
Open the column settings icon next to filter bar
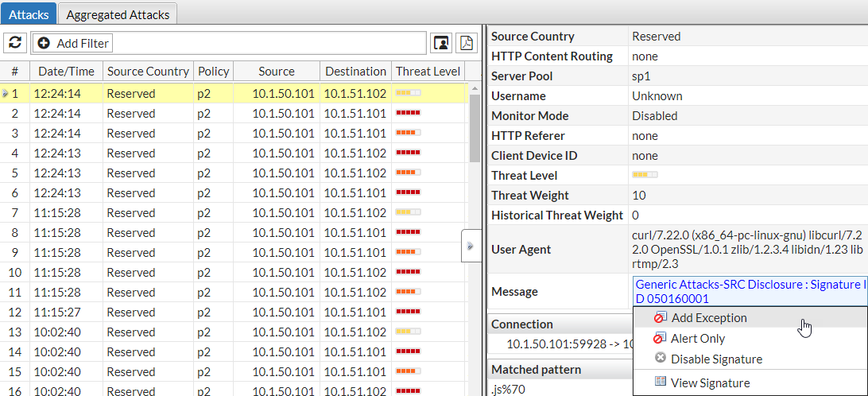[x=441, y=43]
